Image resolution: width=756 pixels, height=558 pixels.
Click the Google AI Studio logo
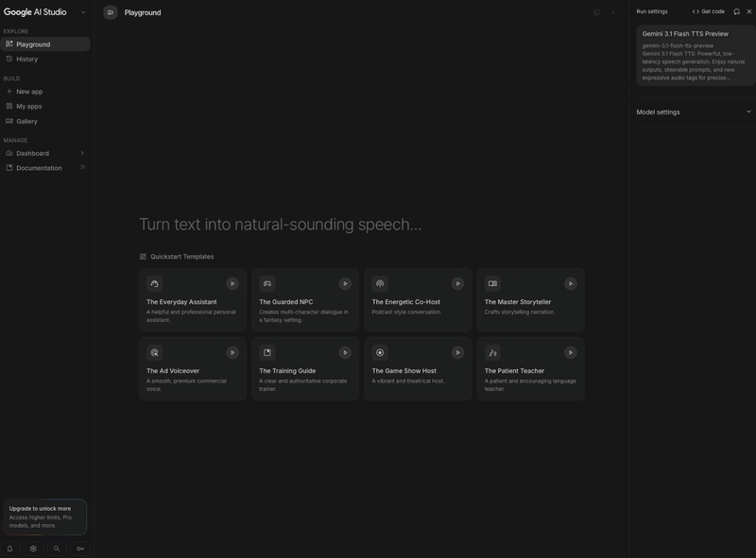[35, 12]
